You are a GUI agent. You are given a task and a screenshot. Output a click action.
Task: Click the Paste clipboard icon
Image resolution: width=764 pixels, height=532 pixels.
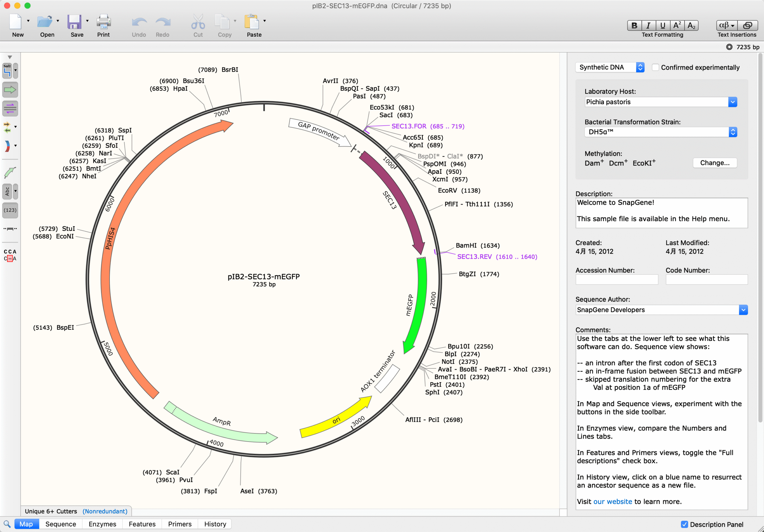[252, 22]
